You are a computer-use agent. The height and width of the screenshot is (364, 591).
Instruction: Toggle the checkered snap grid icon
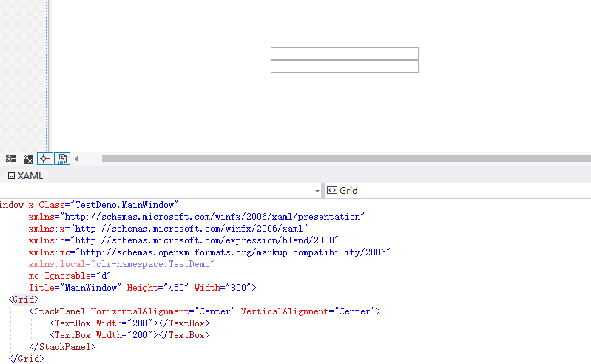[28, 158]
